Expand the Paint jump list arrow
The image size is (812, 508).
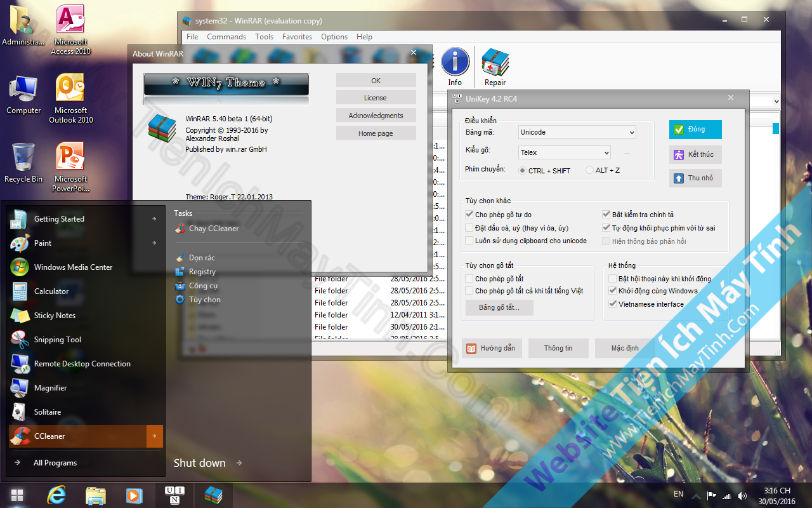point(154,243)
